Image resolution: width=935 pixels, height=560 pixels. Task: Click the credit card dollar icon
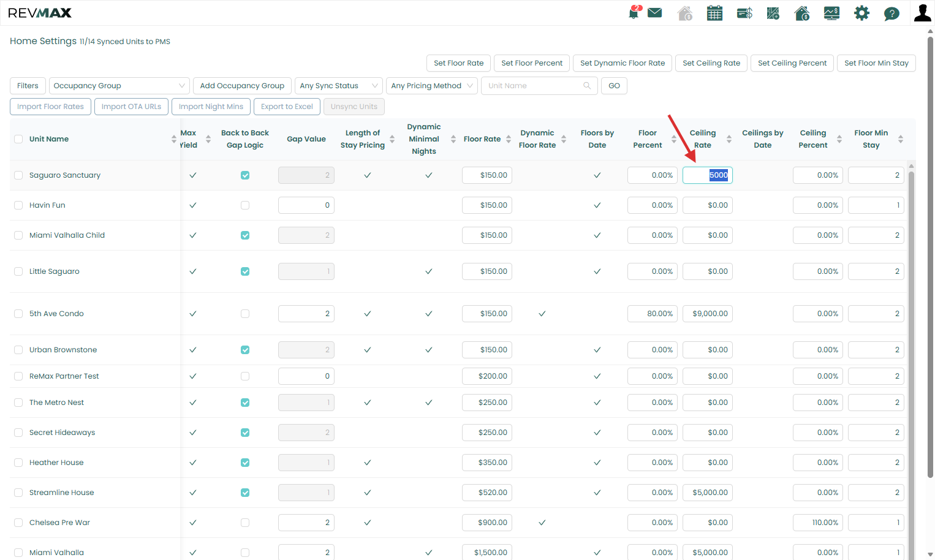[744, 13]
